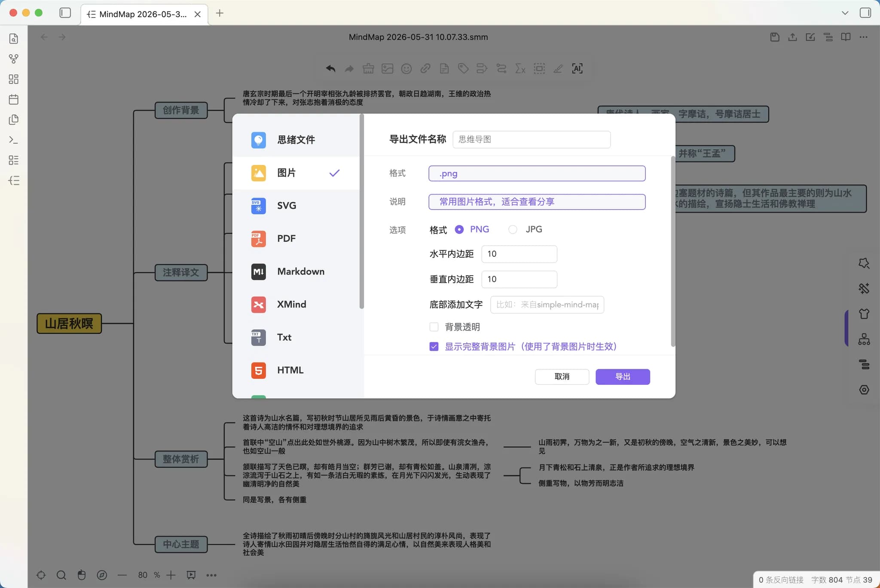
Task: Click the save icon in header
Action: click(x=775, y=37)
